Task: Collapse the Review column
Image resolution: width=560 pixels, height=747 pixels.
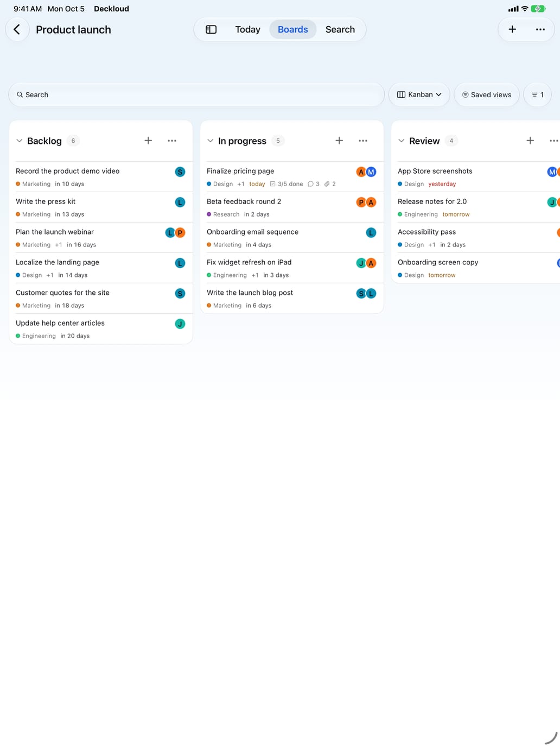Action: [402, 141]
